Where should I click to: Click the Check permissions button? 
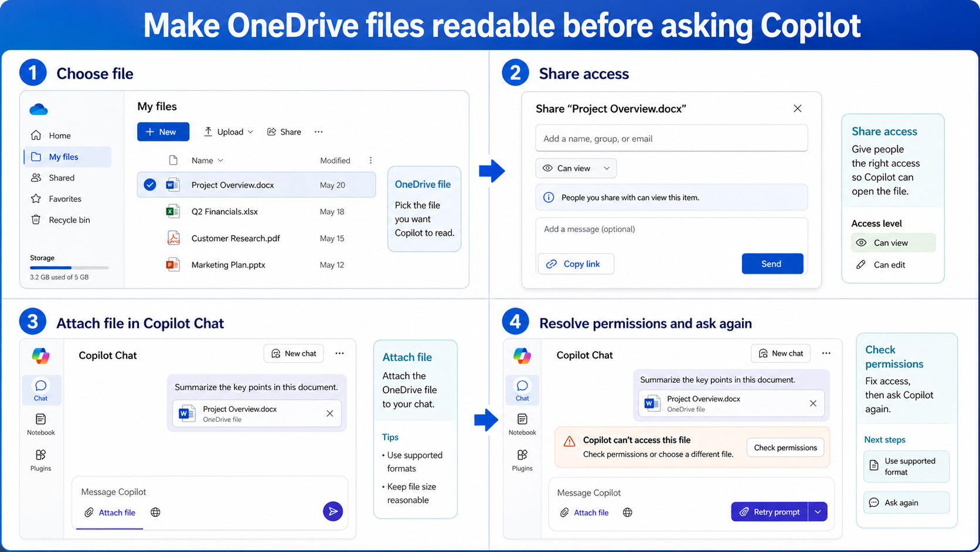[x=785, y=448]
